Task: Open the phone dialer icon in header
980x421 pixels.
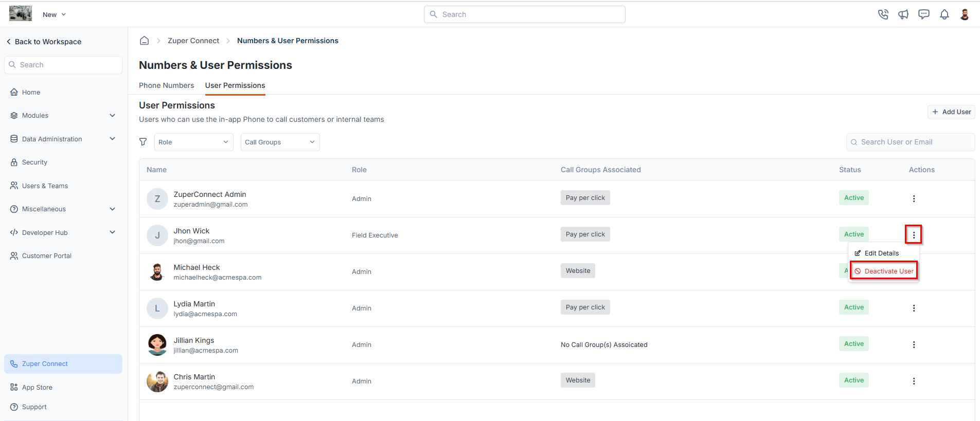Action: point(883,14)
